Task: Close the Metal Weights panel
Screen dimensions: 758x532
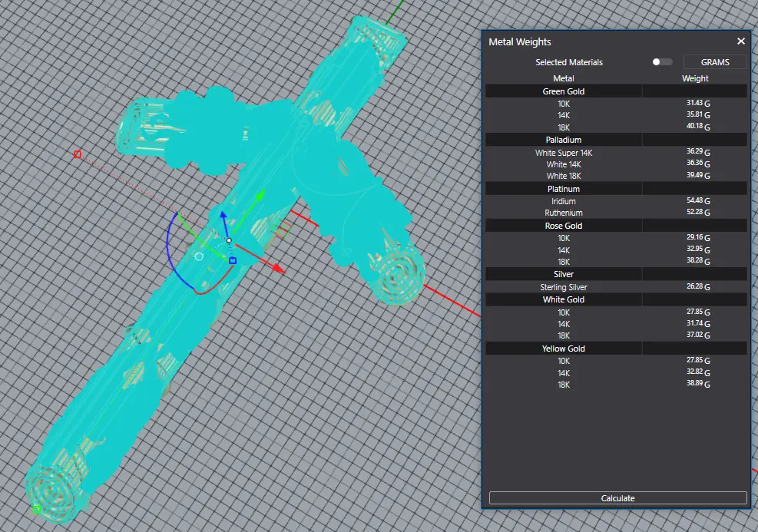Action: pyautogui.click(x=740, y=41)
